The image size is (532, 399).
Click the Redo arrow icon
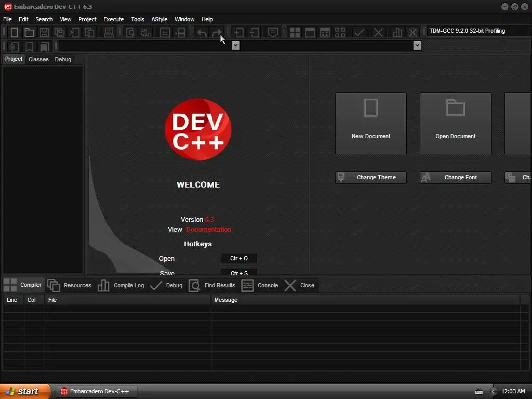click(x=217, y=33)
